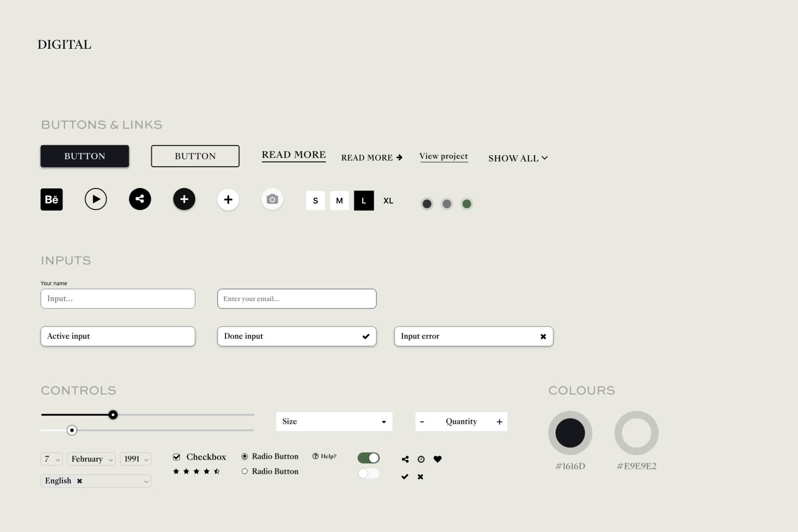The width and height of the screenshot is (798, 532).
Task: Click the heart icon
Action: [438, 459]
